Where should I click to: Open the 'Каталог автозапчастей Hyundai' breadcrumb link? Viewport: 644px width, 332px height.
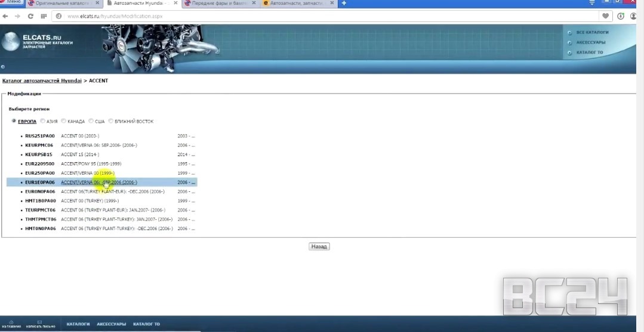click(42, 80)
